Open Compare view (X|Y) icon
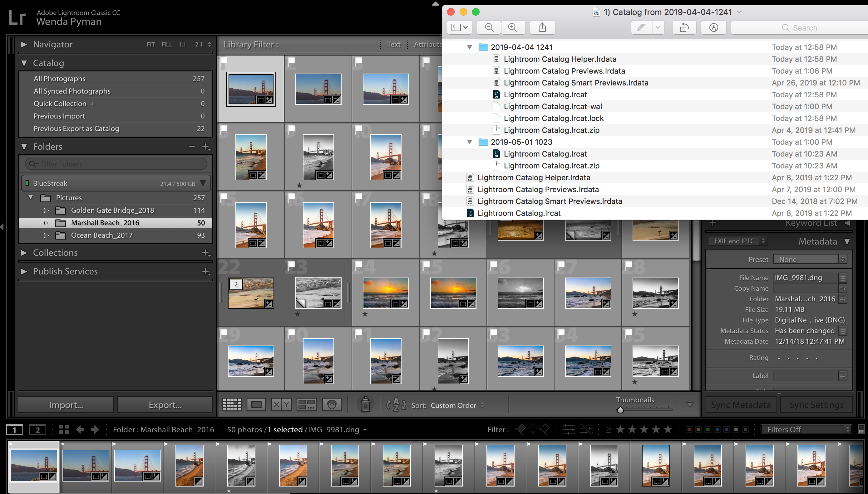This screenshot has width=868, height=494. pos(281,404)
